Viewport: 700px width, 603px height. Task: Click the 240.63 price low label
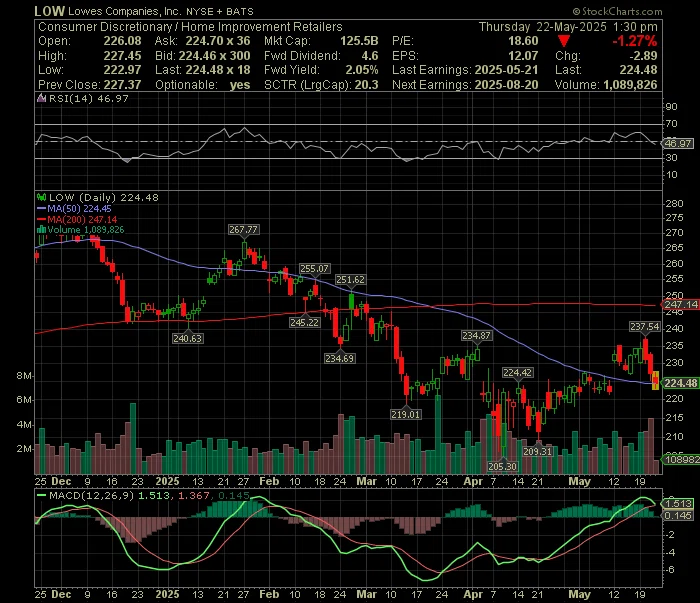(x=188, y=338)
